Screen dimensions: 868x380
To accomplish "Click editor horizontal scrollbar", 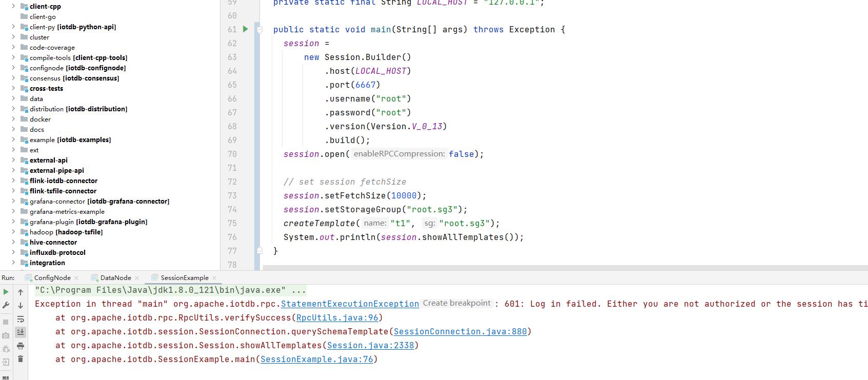I will [565, 268].
